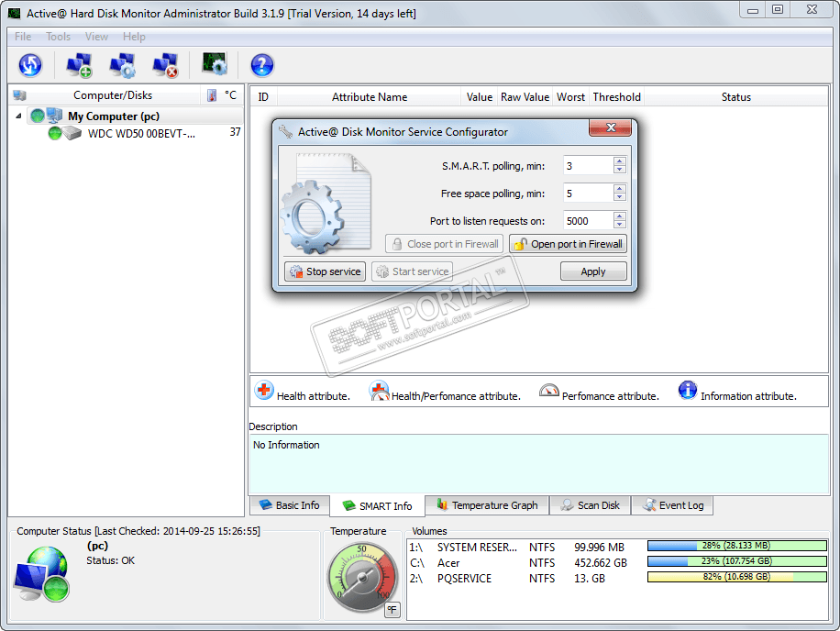
Task: Decrease the listen port number
Action: 619,224
